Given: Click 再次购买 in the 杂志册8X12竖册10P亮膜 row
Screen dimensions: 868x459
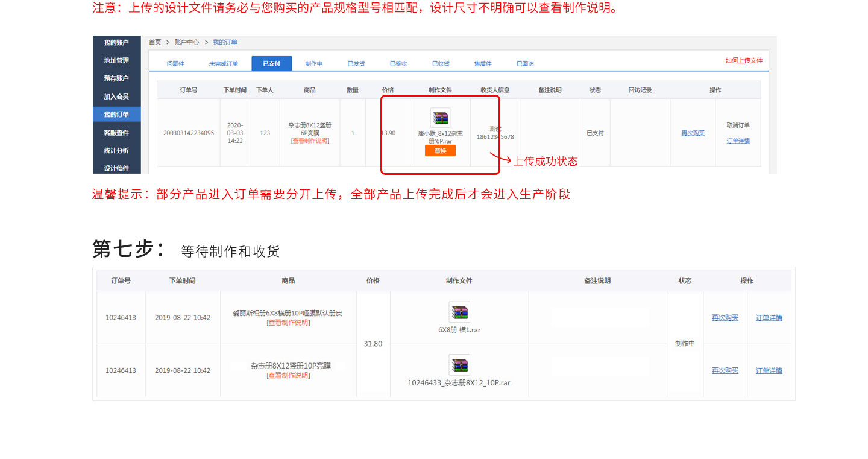Looking at the screenshot, I should [x=725, y=370].
